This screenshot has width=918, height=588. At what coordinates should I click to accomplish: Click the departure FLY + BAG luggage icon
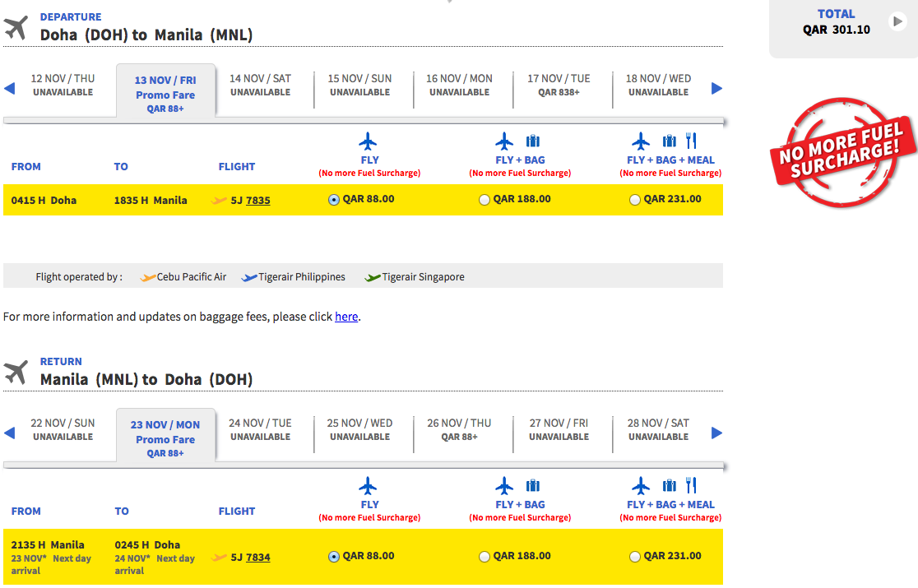[x=533, y=141]
